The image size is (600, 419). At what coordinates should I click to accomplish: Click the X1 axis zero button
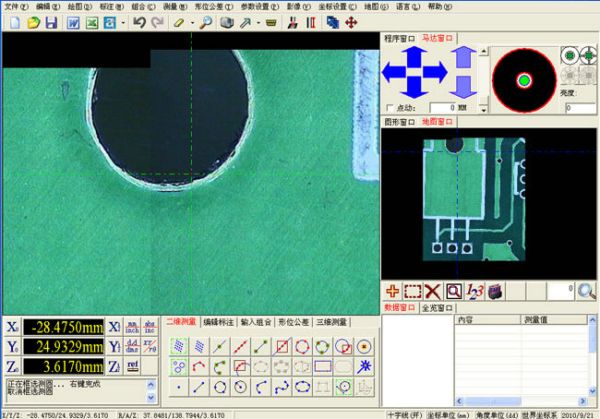114,327
